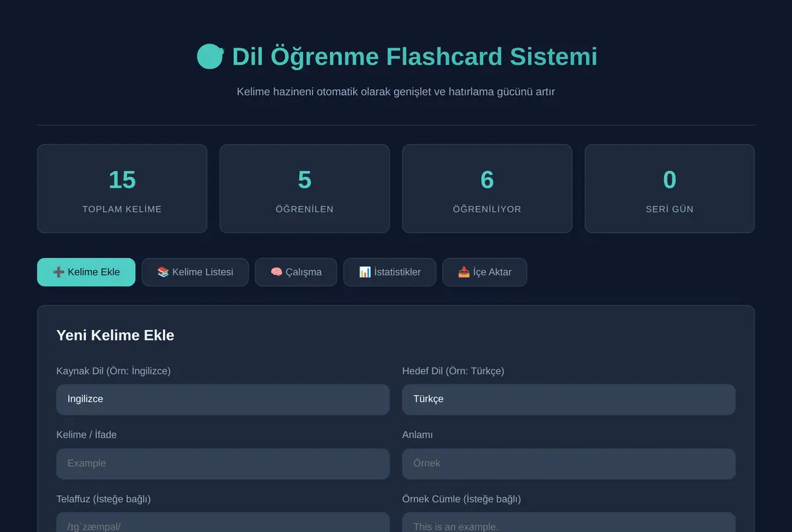Click the Hedef Dil label text
Screen dimensions: 792x532
(x=453, y=371)
